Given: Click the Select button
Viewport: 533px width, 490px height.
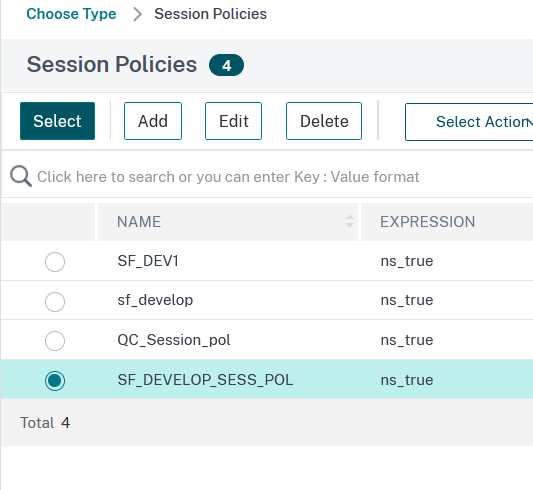Looking at the screenshot, I should [x=57, y=121].
